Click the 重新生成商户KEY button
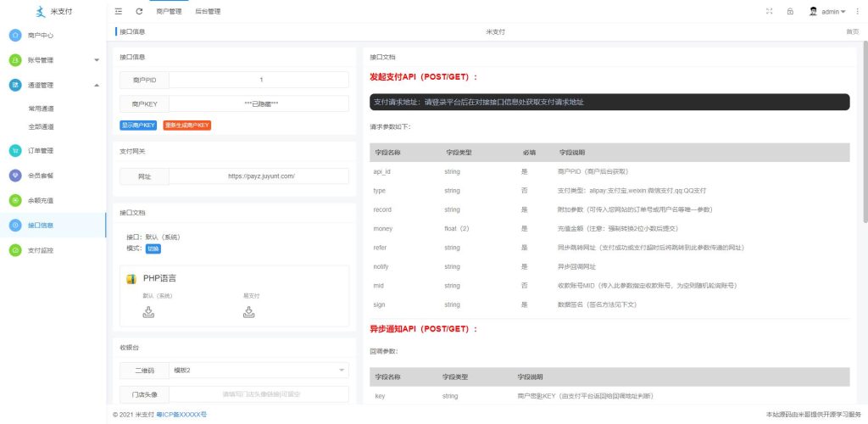868x424 pixels. (186, 126)
